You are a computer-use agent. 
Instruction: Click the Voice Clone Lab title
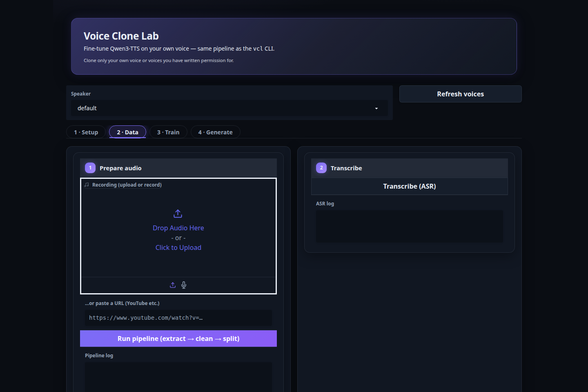121,36
